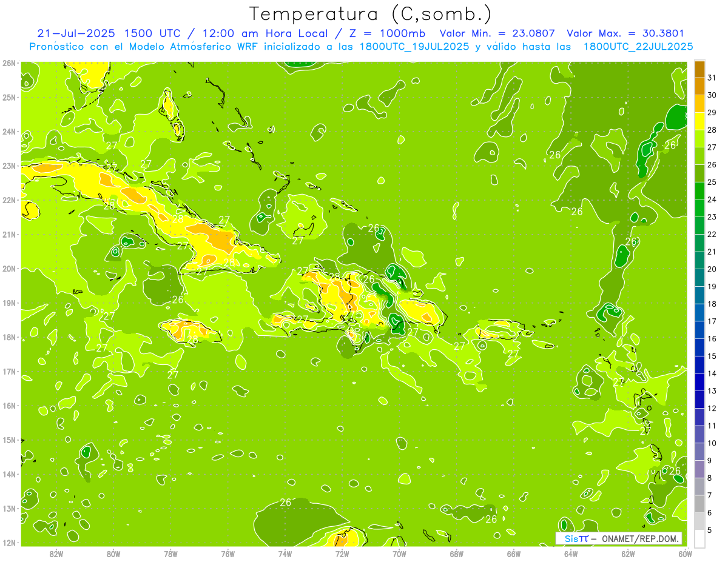Click the '1800UTC_22JUL2025' valid-until time
The image size is (728, 562).
coord(638,47)
